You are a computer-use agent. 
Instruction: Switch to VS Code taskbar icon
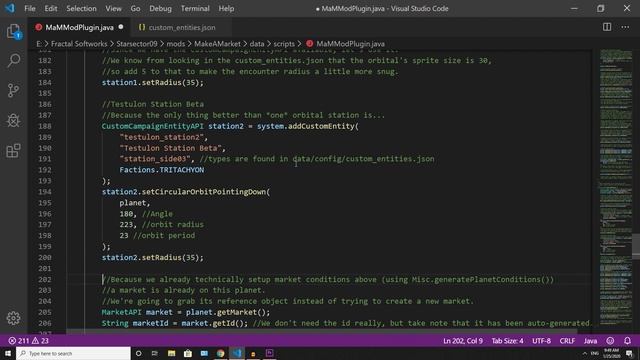237,353
